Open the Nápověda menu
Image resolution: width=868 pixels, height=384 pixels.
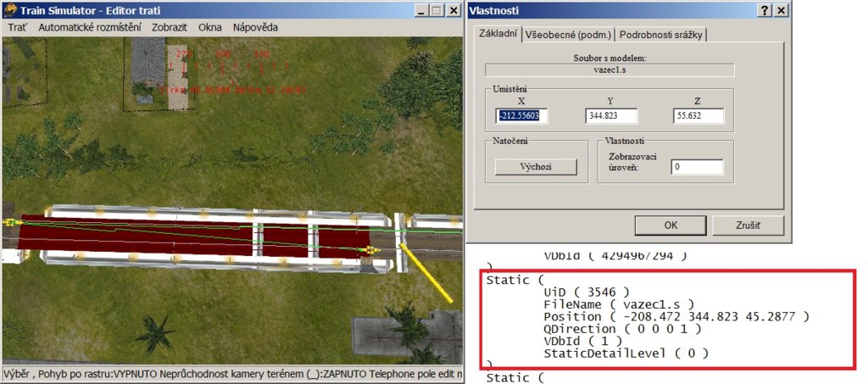pyautogui.click(x=255, y=27)
